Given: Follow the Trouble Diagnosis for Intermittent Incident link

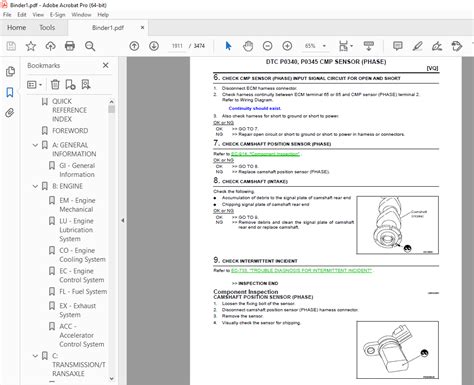Looking at the screenshot, I should (301, 270).
